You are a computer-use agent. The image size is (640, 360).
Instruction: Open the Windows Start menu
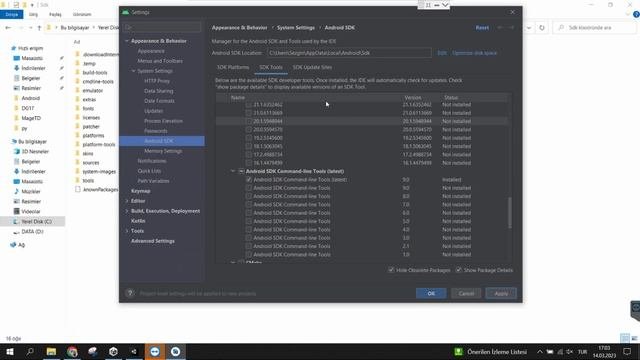[x=9, y=351]
